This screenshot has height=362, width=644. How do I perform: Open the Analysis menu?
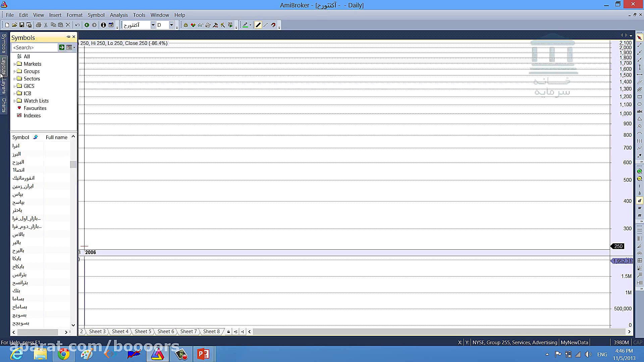click(x=119, y=15)
